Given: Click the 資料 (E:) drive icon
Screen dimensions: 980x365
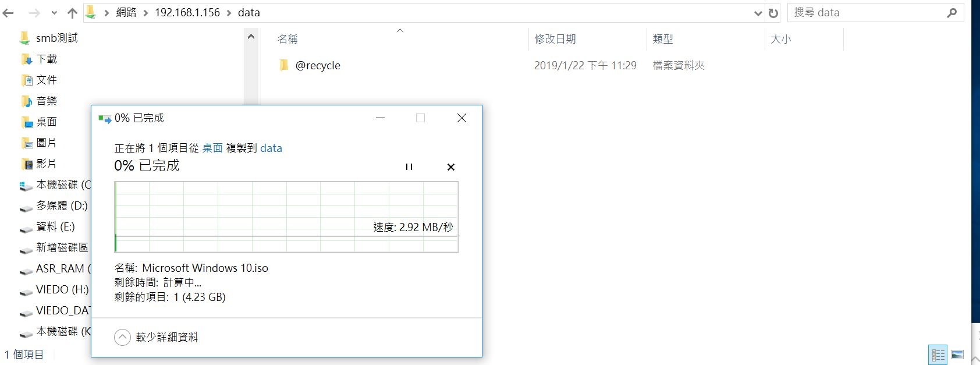Looking at the screenshot, I should point(26,228).
